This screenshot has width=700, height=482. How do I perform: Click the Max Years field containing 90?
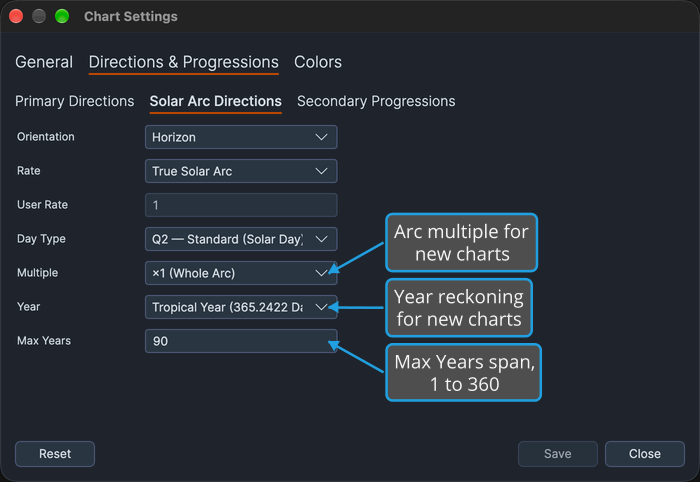pos(241,341)
